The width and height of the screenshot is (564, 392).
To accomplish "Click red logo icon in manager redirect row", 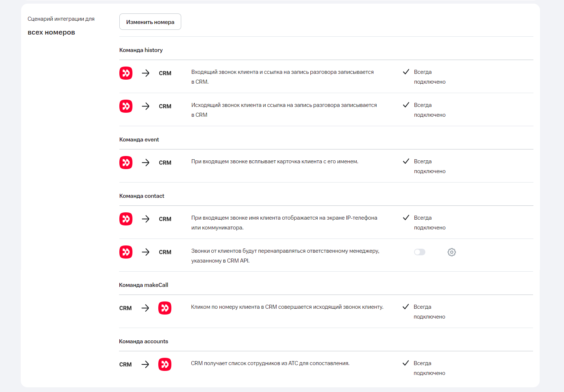I will (126, 252).
